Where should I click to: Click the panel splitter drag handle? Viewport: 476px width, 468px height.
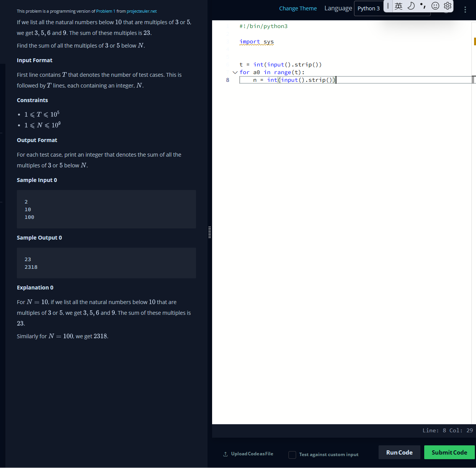209,232
